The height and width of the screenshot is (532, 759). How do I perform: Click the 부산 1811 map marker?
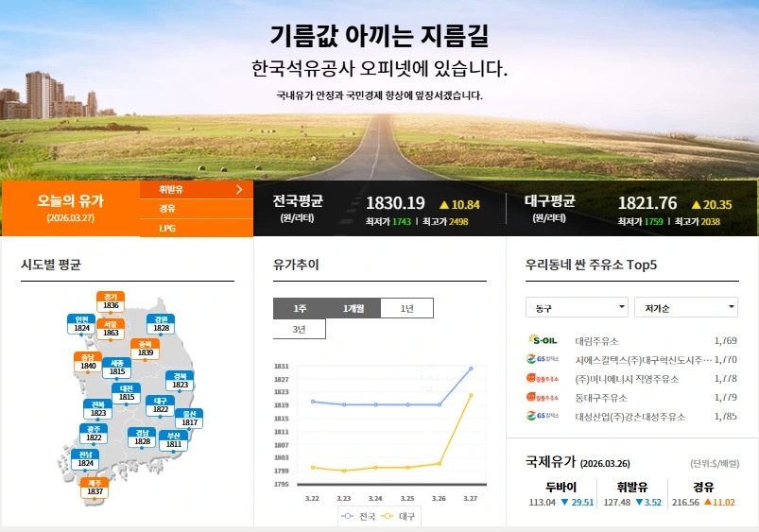(x=173, y=440)
